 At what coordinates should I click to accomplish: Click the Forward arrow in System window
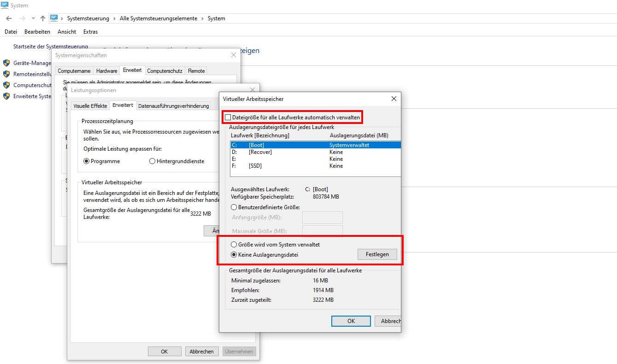(x=22, y=18)
